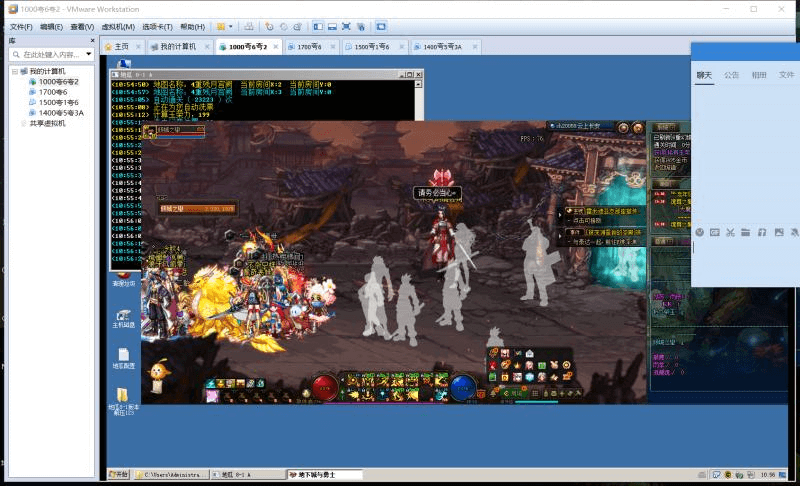The image size is (800, 486).
Task: Open the 地狱配置 file on guest desktop
Action: pyautogui.click(x=123, y=359)
